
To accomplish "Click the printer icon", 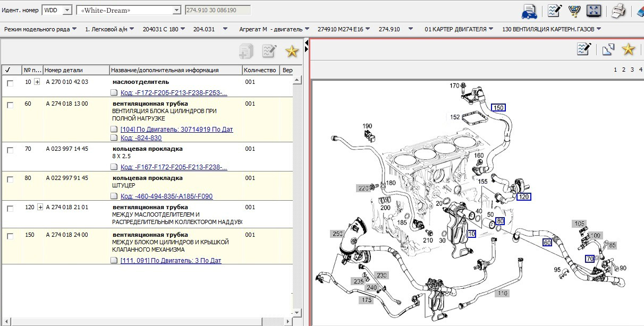I will click(x=617, y=11).
